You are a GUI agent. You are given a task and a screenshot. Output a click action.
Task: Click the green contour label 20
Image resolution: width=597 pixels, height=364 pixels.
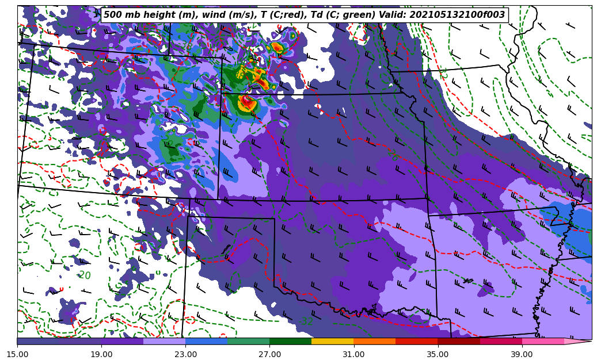click(x=85, y=275)
